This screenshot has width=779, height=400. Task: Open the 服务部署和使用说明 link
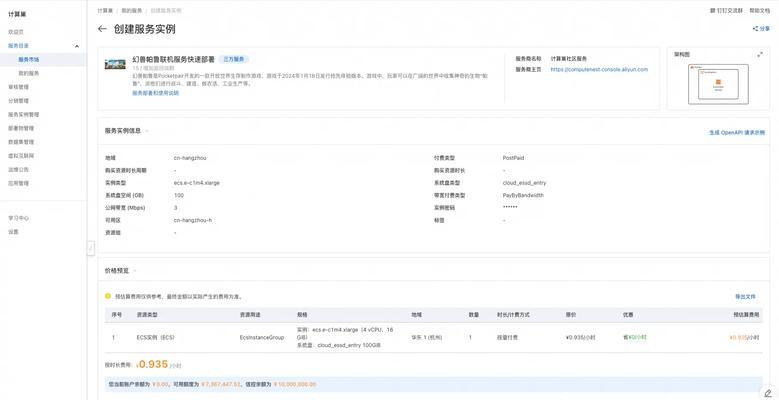pos(156,93)
